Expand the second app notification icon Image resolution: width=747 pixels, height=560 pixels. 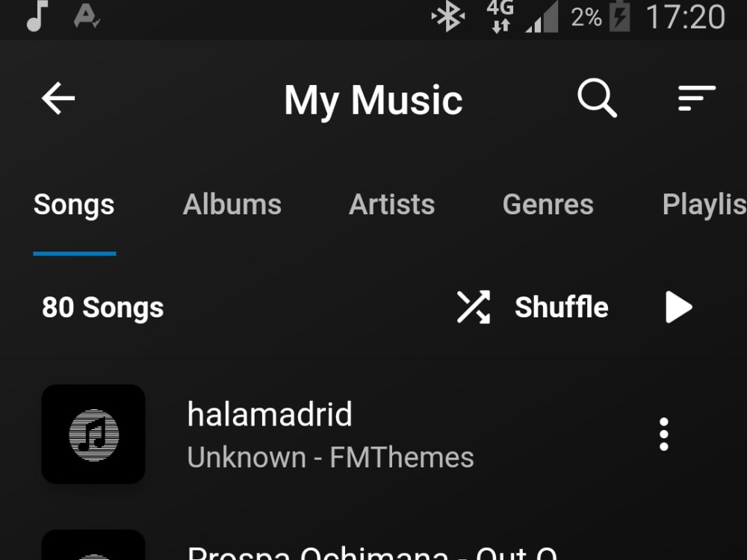coord(84,17)
